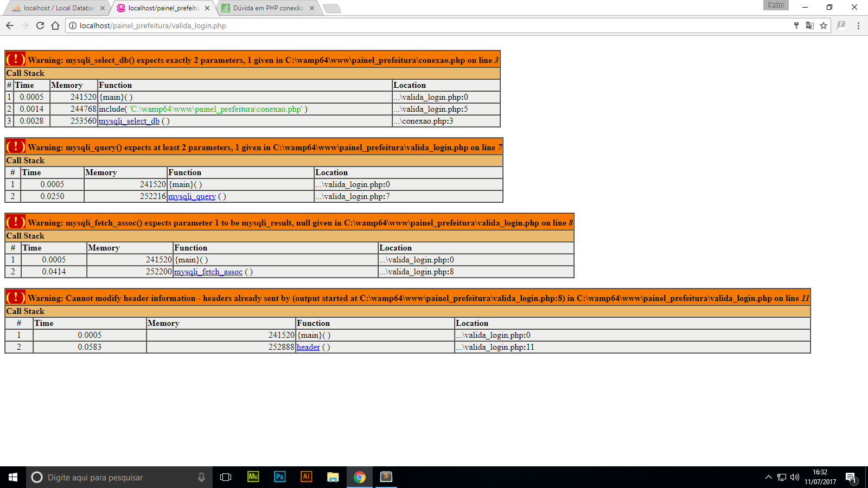Click the '...\valida_login.php:8' location cell
868x488 pixels.
476,272
